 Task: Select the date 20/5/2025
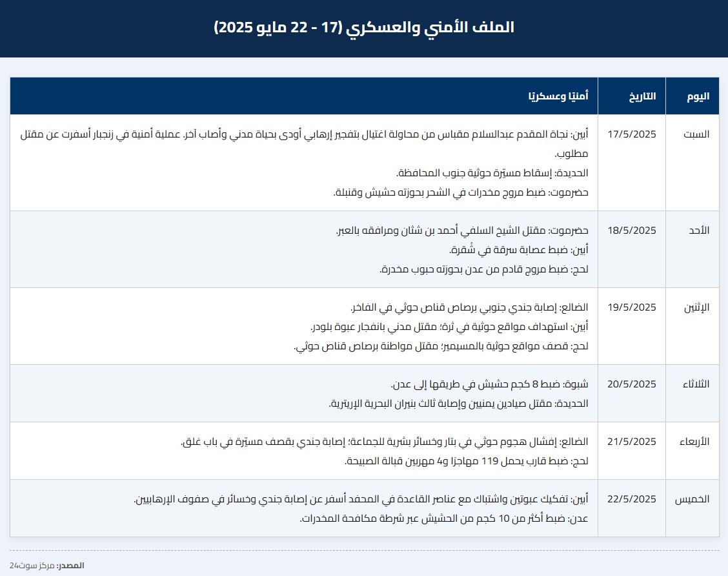(x=632, y=384)
